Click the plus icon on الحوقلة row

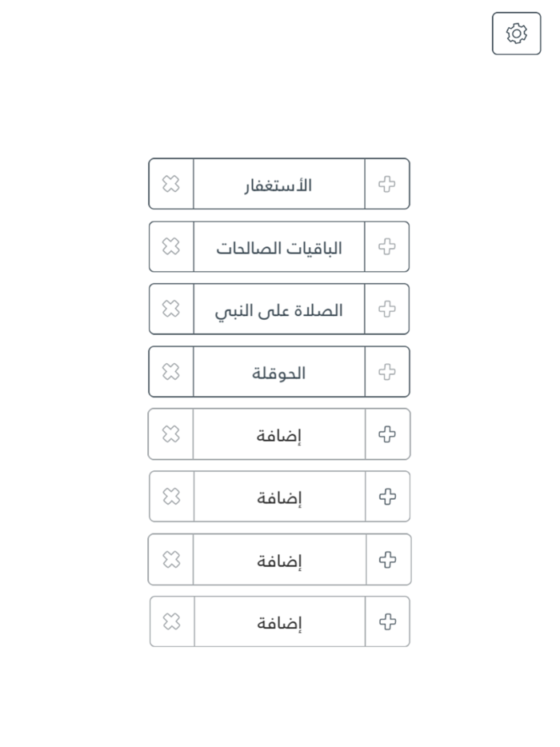click(387, 371)
